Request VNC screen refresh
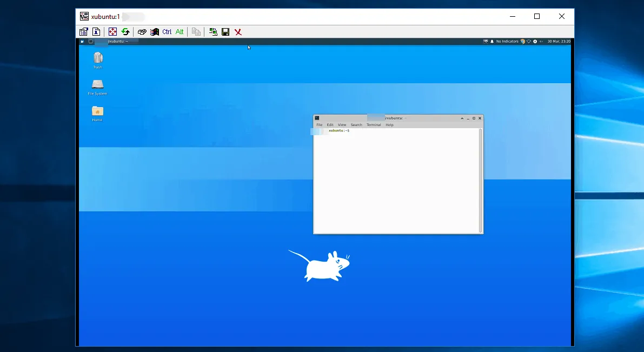The image size is (644, 352). pyautogui.click(x=125, y=31)
